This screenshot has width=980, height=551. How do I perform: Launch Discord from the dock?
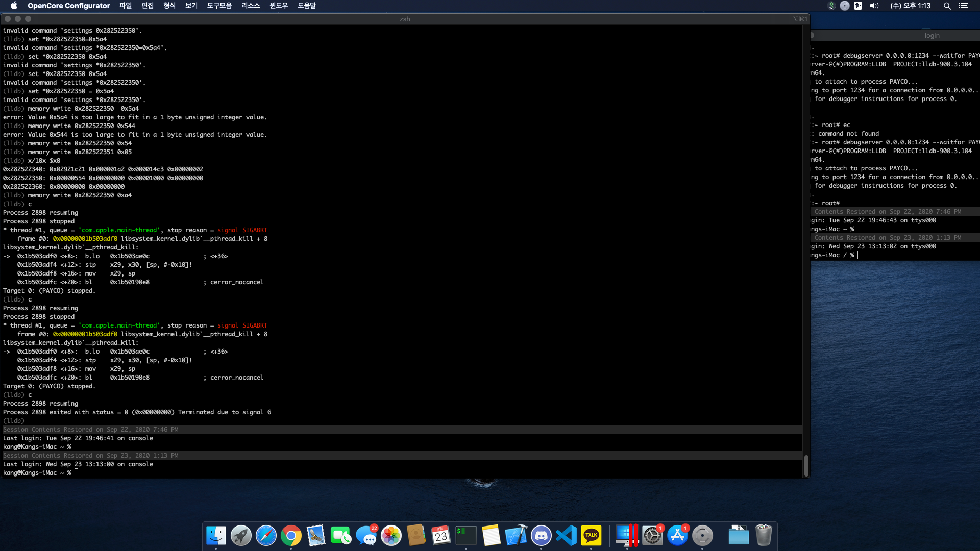point(541,535)
